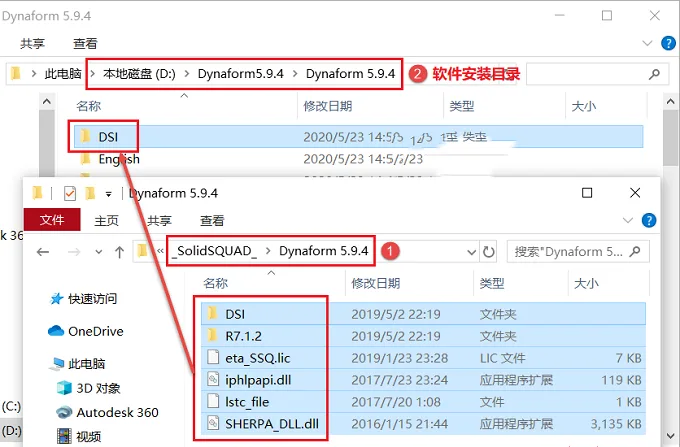Go back using the back arrow
The height and width of the screenshot is (447, 680).
click(x=43, y=251)
